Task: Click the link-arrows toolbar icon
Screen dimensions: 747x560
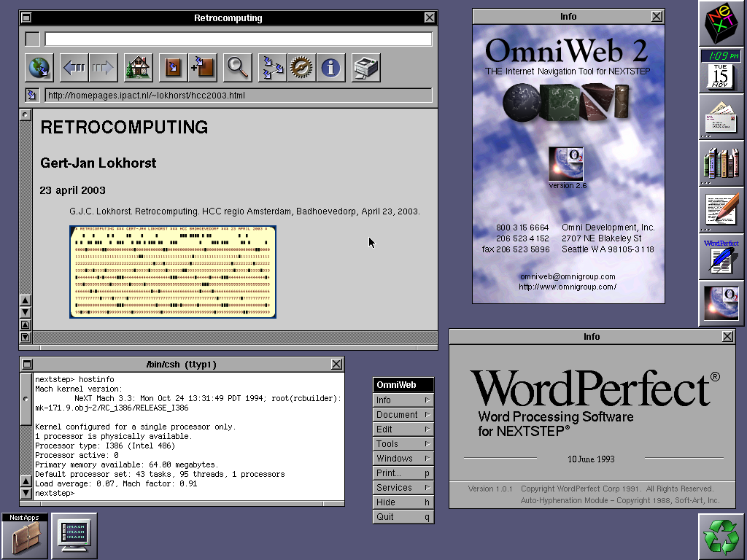Action: tap(273, 68)
